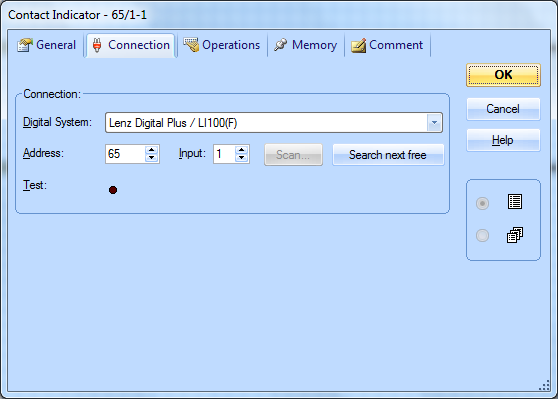The height and width of the screenshot is (399, 558).
Task: Click the Address field showing 65
Action: coord(125,154)
